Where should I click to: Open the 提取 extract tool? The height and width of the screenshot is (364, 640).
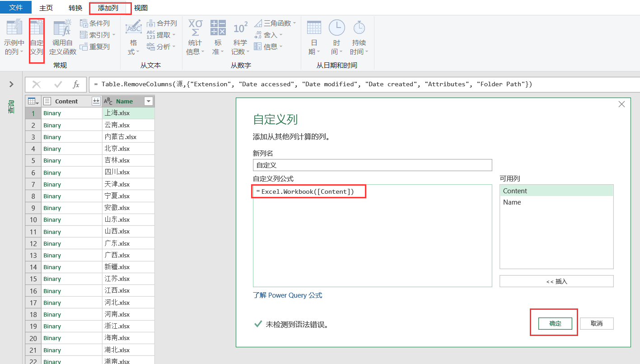click(161, 35)
